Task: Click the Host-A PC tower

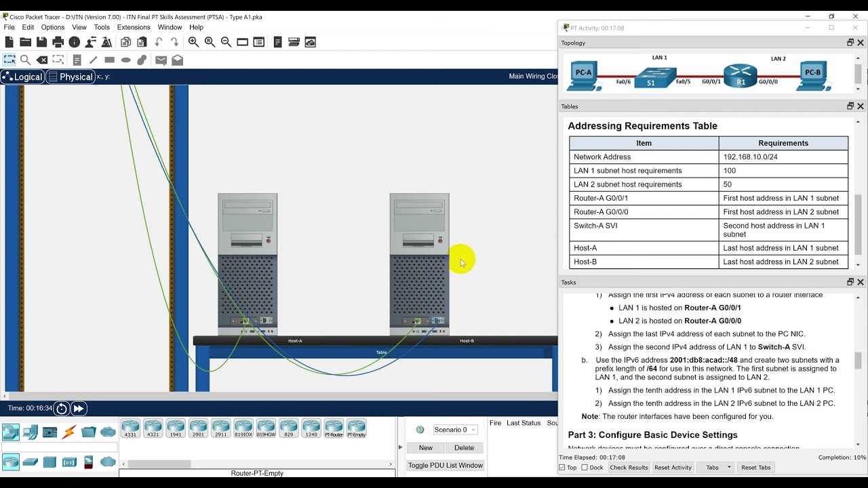Action: tap(248, 264)
